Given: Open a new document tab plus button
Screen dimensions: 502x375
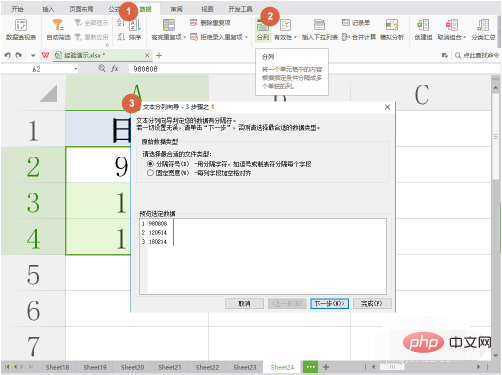Looking at the screenshot, I should tap(159, 55).
